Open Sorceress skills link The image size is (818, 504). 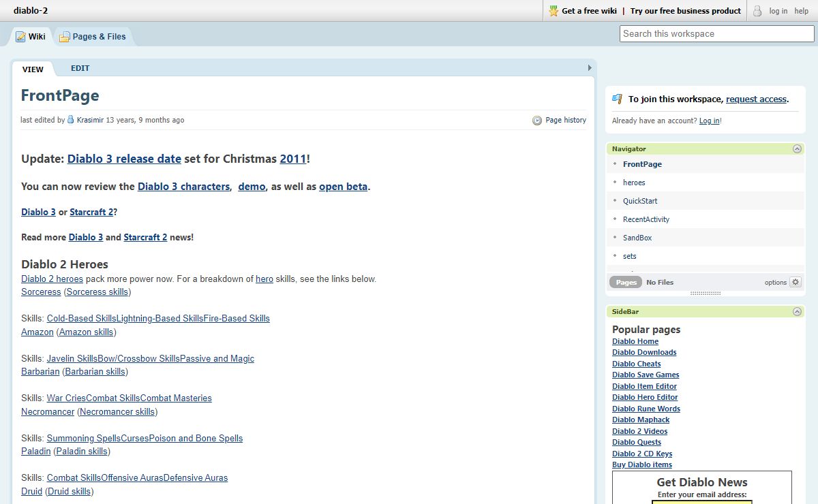(x=97, y=292)
